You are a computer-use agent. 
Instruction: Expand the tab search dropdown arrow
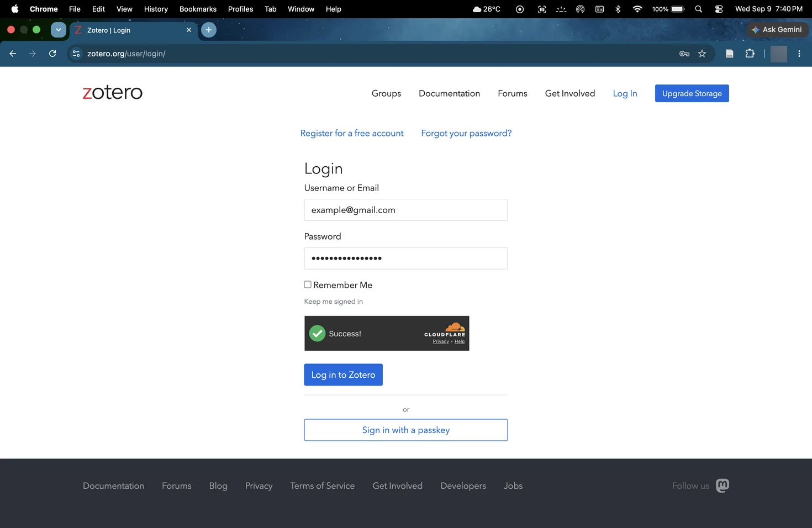point(59,30)
